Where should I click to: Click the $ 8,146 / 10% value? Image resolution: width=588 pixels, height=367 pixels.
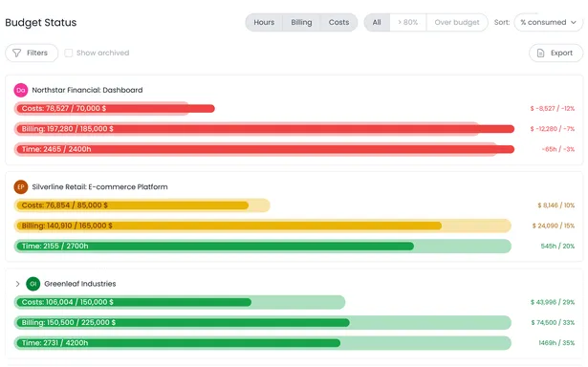556,205
